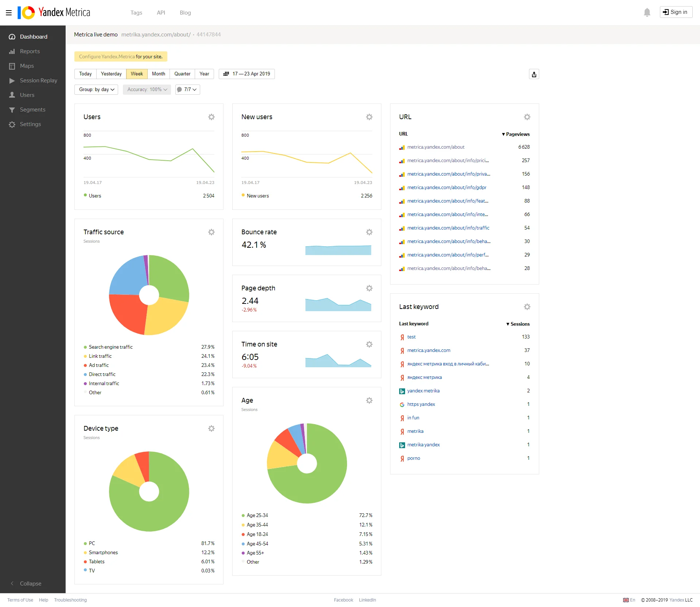Go to the Blog menu item

(x=185, y=13)
